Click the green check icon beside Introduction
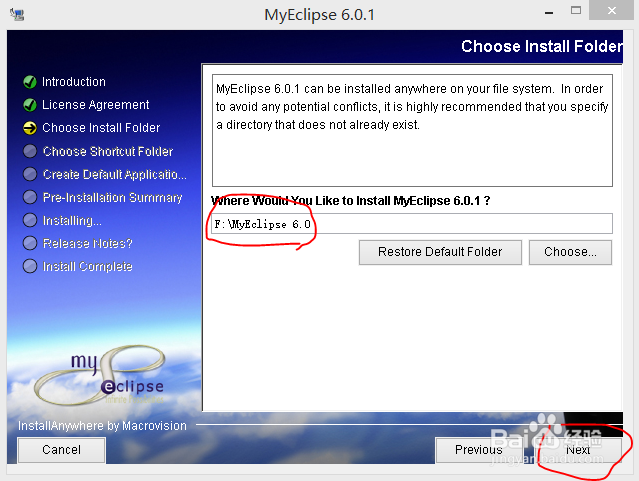639x481 pixels. point(30,82)
